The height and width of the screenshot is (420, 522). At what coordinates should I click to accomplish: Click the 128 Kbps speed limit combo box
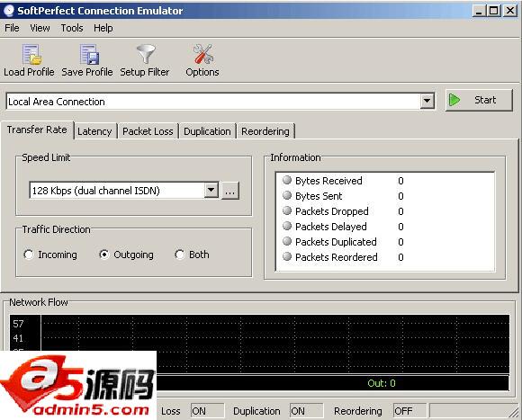coord(124,191)
